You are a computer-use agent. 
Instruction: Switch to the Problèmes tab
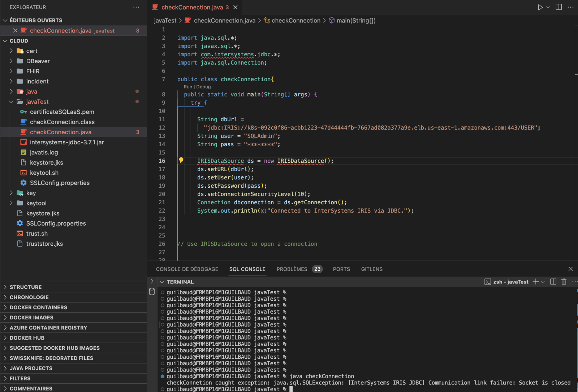292,269
